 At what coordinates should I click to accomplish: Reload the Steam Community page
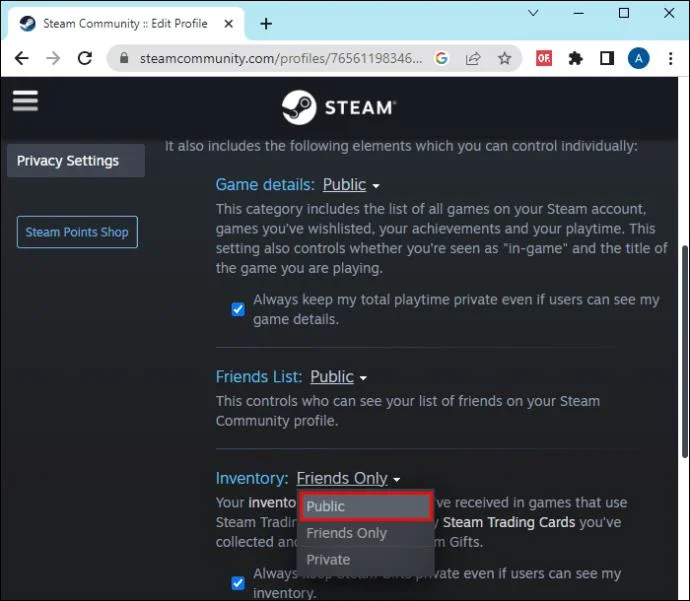[x=85, y=58]
